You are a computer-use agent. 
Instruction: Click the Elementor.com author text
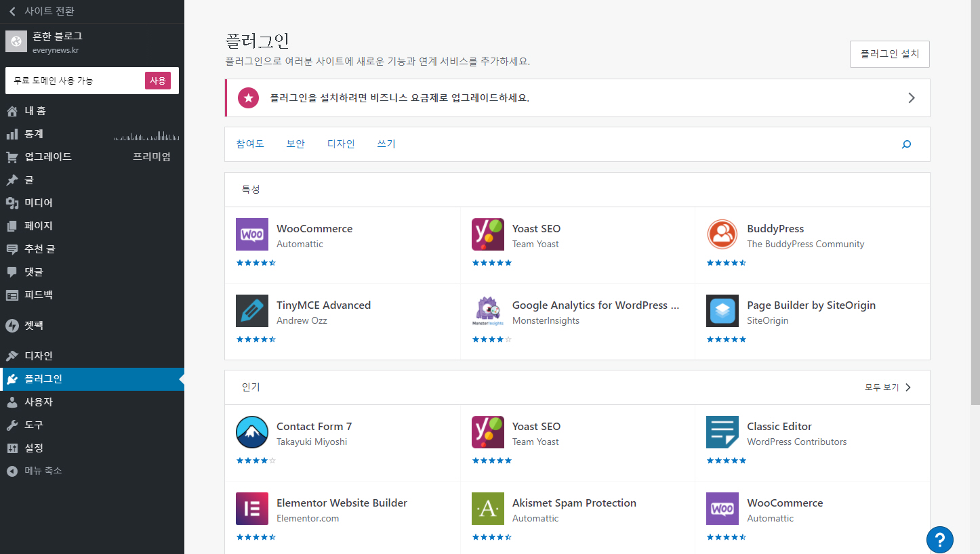tap(308, 519)
